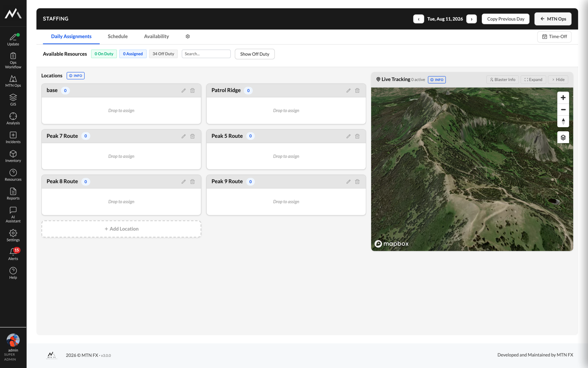This screenshot has height=368, width=588.
Task: Open the Resources sidebar item
Action: click(x=13, y=175)
